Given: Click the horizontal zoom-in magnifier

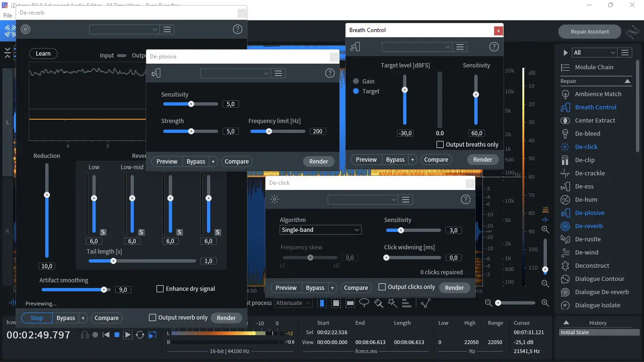Looking at the screenshot, I should pos(545,303).
